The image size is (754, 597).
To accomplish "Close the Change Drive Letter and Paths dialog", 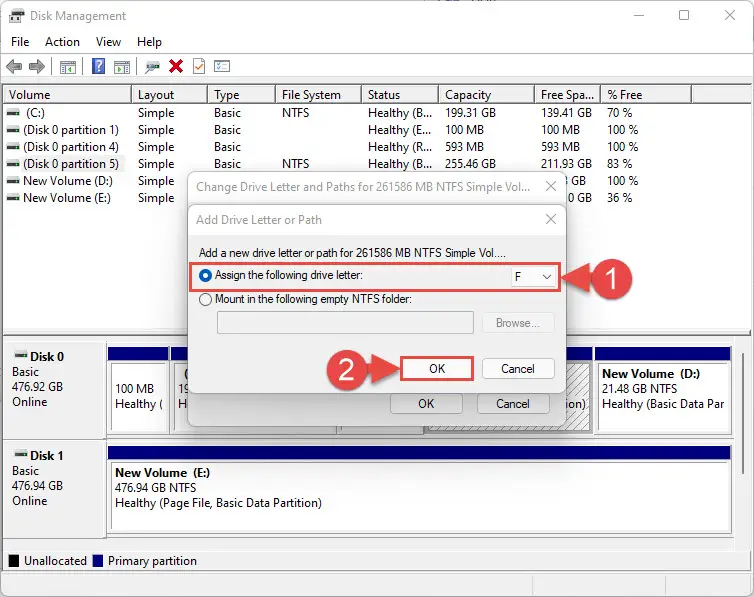I will click(x=551, y=187).
